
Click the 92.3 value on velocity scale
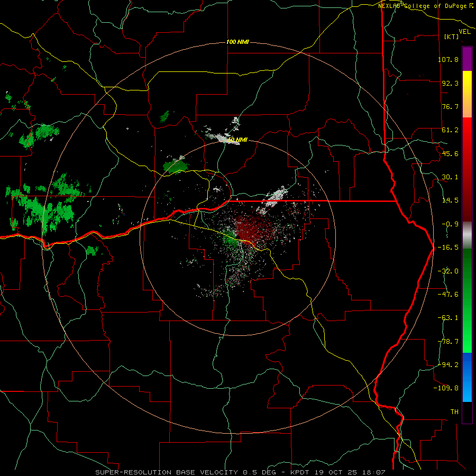click(450, 83)
